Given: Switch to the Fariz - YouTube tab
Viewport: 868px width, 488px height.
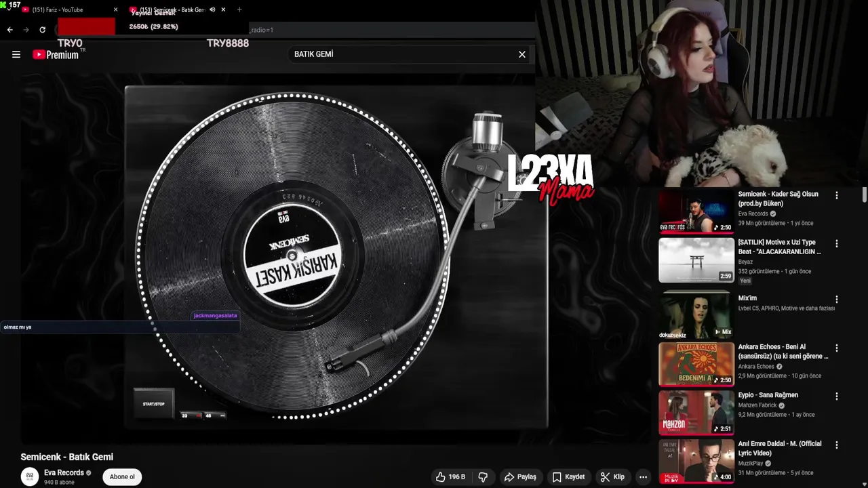Looking at the screenshot, I should point(64,9).
